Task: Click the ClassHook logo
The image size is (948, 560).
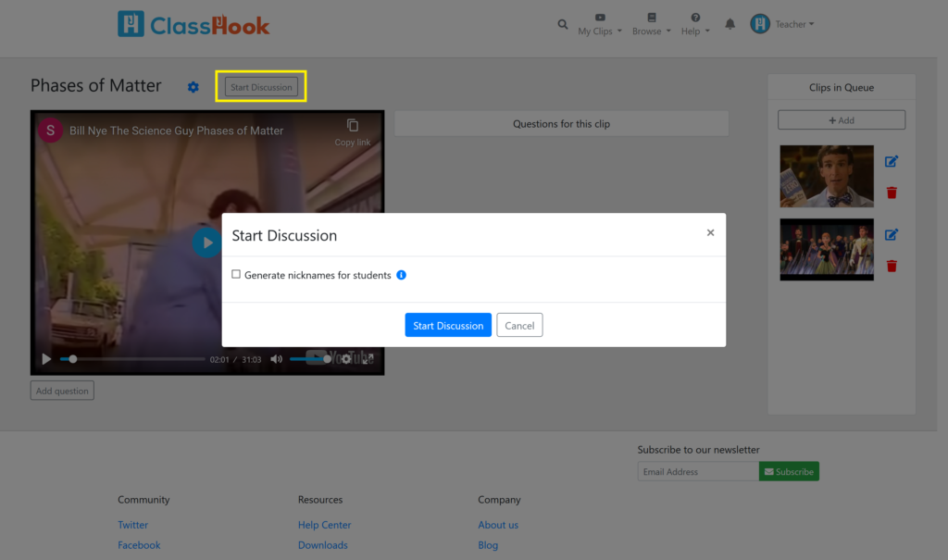Action: [193, 24]
